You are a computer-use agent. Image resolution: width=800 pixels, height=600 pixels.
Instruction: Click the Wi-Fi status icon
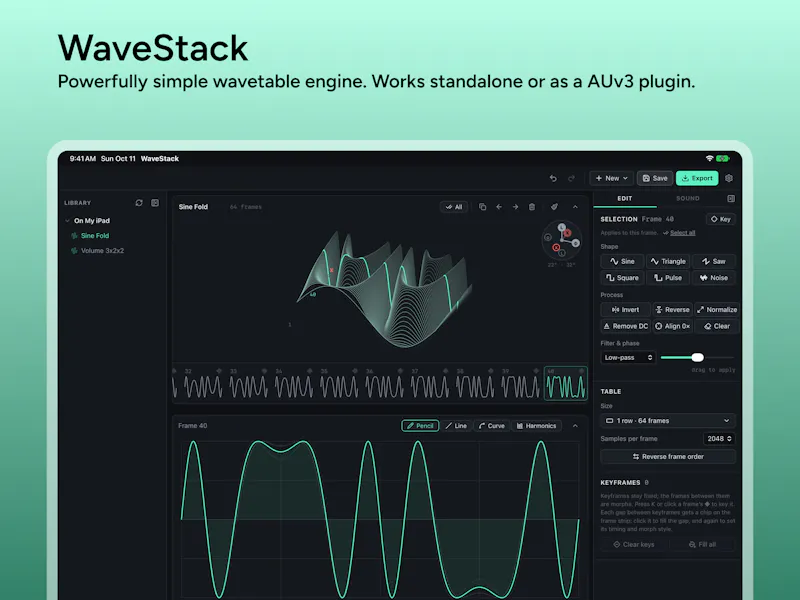click(709, 159)
